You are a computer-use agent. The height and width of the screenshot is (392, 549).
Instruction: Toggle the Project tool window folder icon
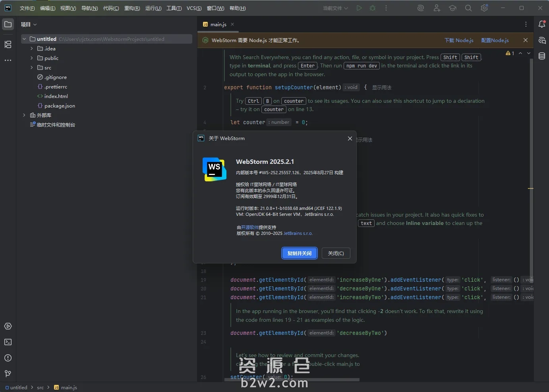[8, 24]
